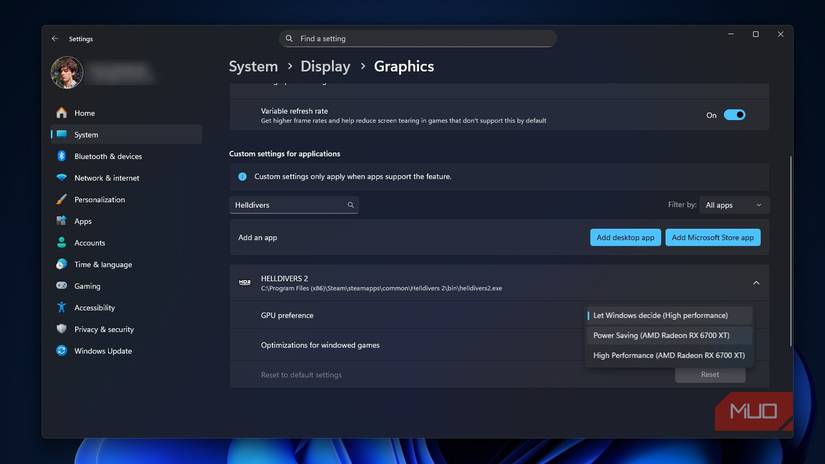
Task: Click the back arrow in Settings
Action: point(55,38)
